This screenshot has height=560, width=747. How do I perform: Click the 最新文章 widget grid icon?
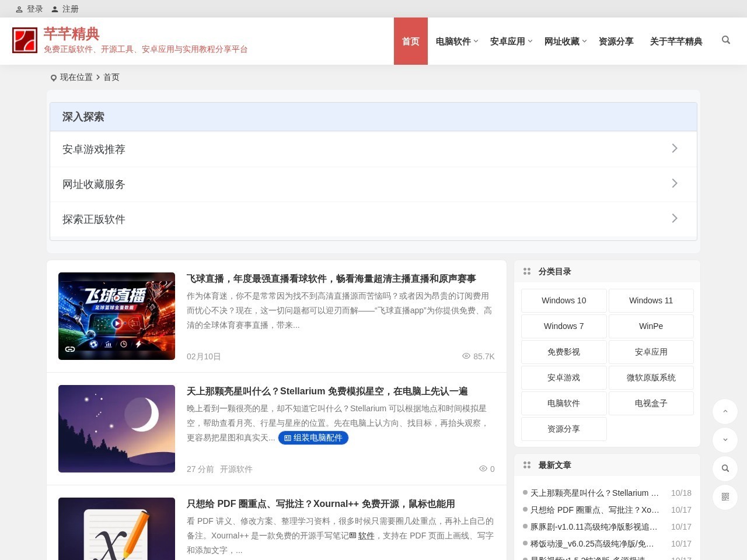pyautogui.click(x=527, y=465)
